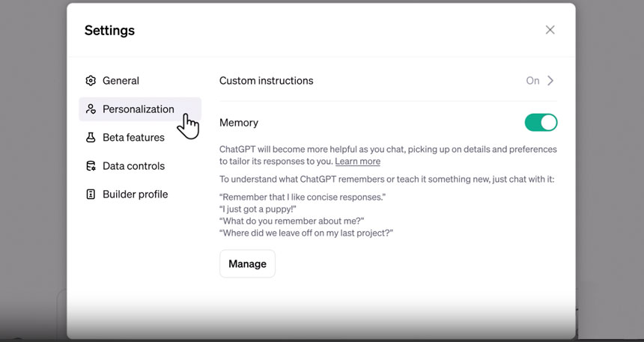This screenshot has width=644, height=342.
Task: Click the Builder profile badge icon
Action: (91, 195)
